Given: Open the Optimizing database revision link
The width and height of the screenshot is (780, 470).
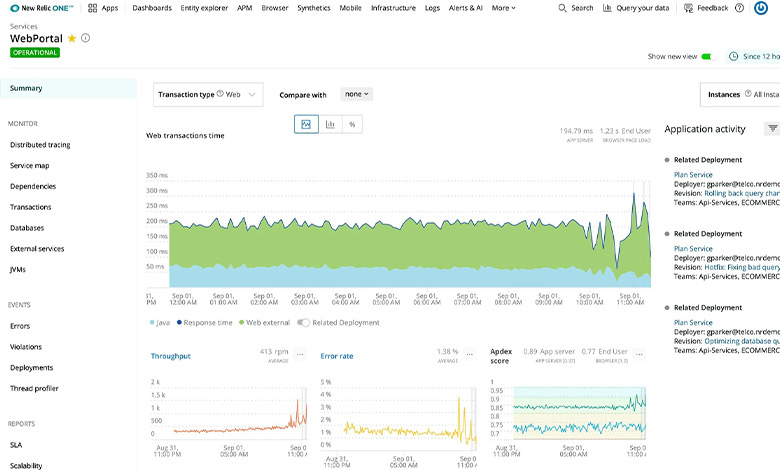Looking at the screenshot, I should pos(742,341).
